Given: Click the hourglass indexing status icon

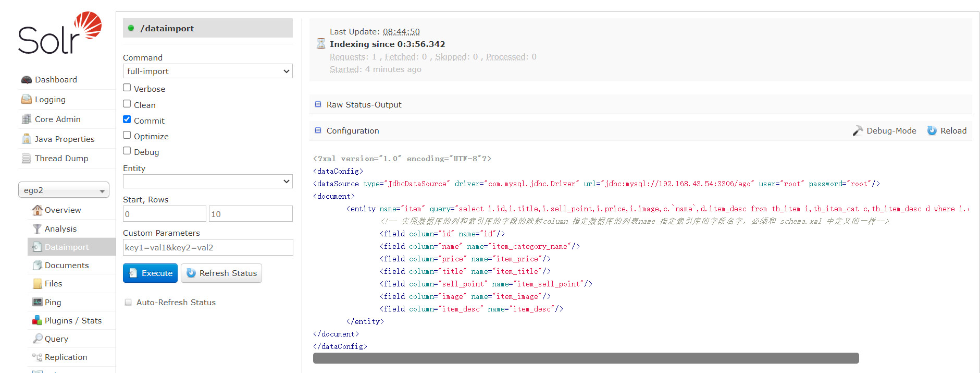Looking at the screenshot, I should 321,43.
